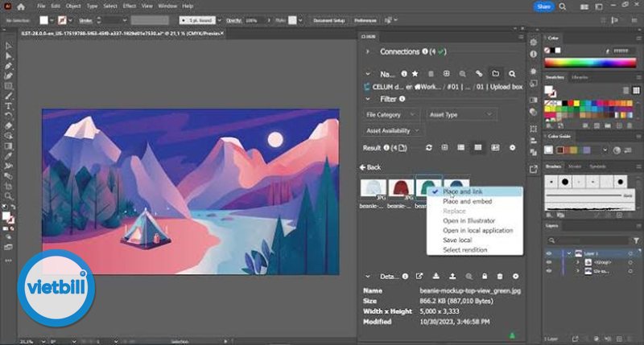Click the color spectrum bar in Color panel
Screen dimensions: 644x345
pyautogui.click(x=590, y=63)
